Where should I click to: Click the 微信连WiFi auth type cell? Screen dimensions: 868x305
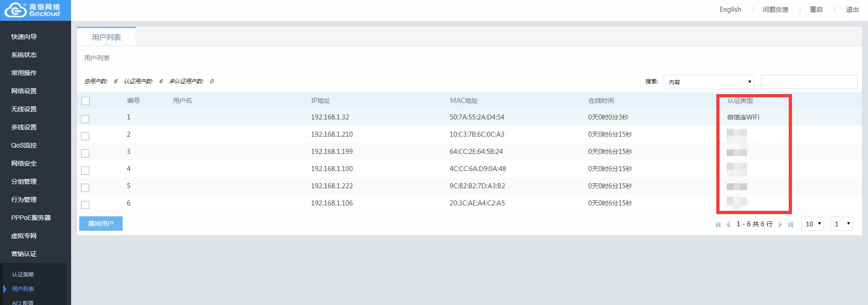point(743,117)
